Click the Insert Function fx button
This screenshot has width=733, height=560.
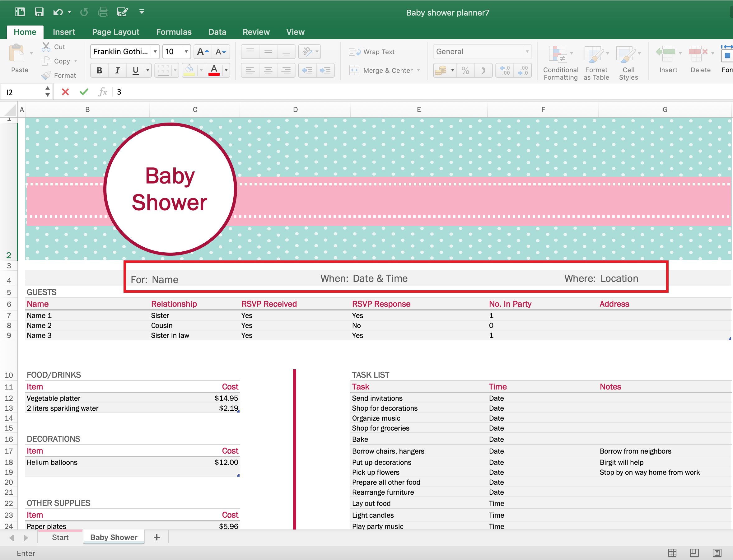pyautogui.click(x=103, y=92)
